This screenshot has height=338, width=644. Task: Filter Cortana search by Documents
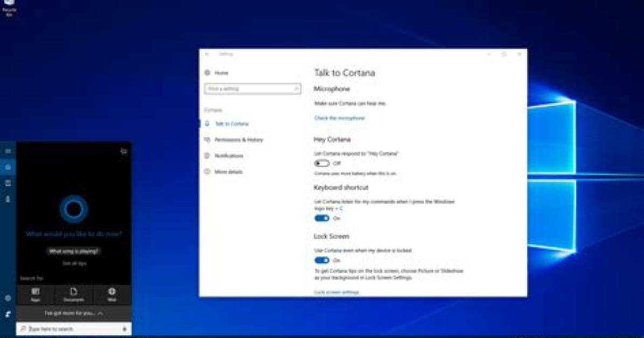coord(74,294)
